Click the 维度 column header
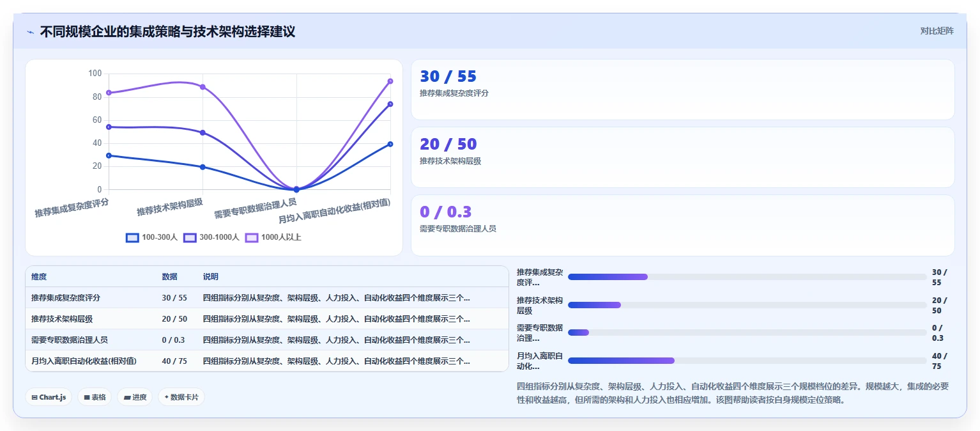Viewport: 980px width, 431px height. tap(39, 277)
